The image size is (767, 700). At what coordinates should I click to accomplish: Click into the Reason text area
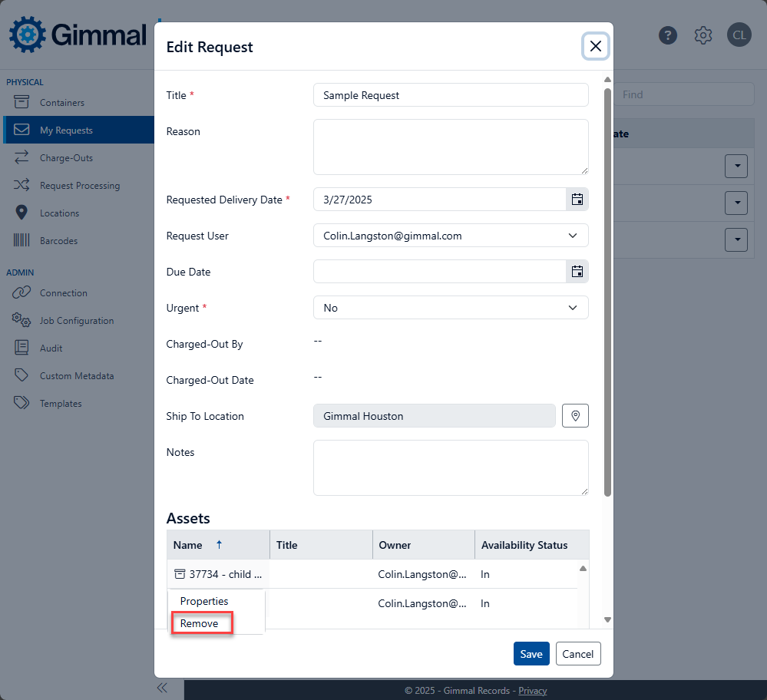[451, 147]
